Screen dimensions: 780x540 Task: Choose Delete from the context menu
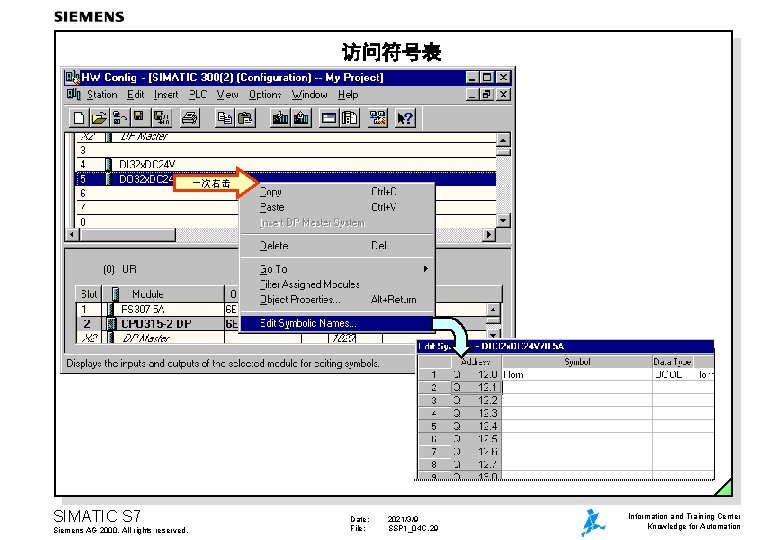[x=337, y=246]
